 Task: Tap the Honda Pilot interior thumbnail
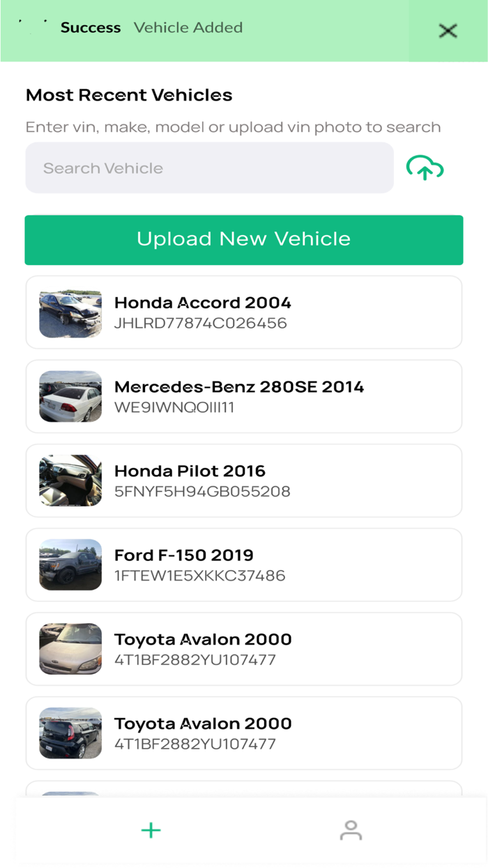pos(70,480)
